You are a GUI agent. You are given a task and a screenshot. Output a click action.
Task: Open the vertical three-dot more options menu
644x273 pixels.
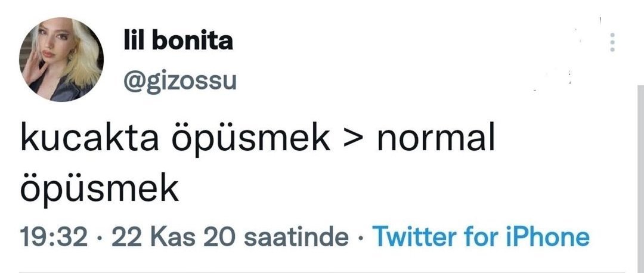click(x=611, y=44)
